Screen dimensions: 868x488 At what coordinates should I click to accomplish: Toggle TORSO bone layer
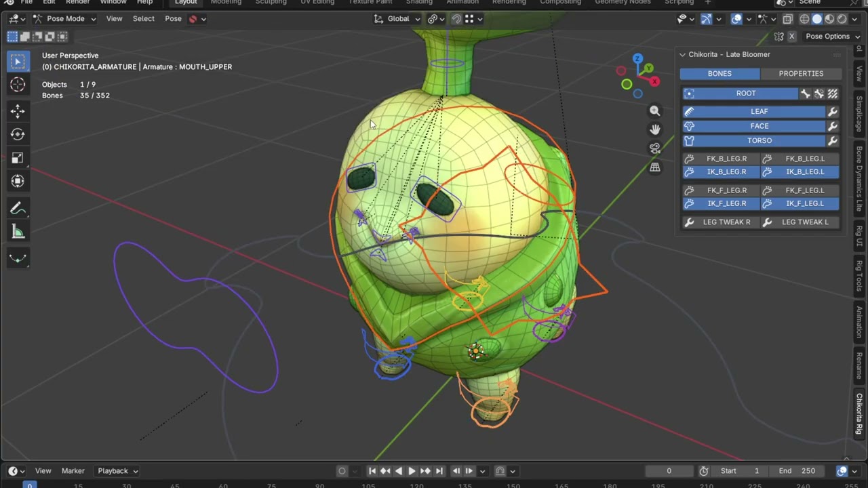click(753, 141)
